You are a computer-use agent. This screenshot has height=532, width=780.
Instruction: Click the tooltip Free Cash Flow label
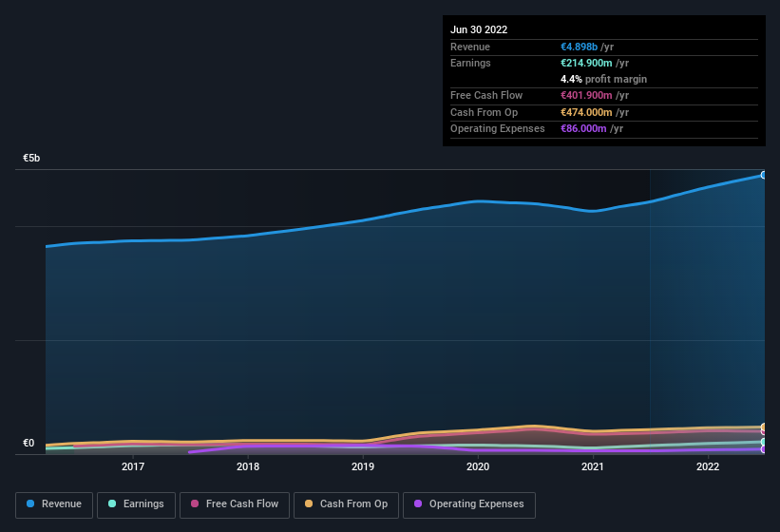tap(486, 95)
